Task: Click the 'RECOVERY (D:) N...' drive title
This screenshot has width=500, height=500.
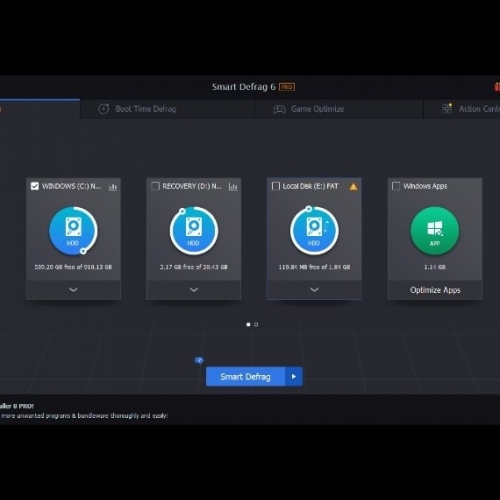Action: pos(192,186)
